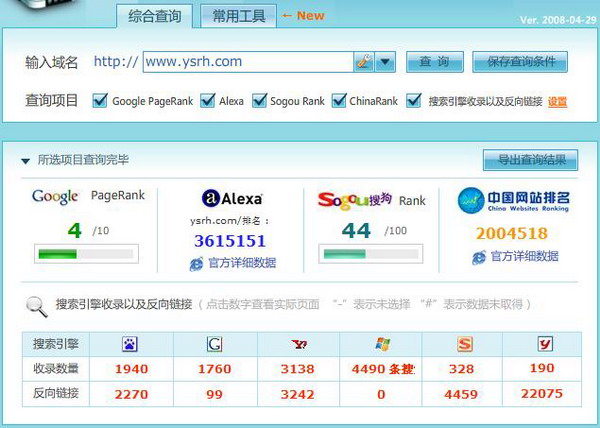Click the Windows Live search engine icon
Viewport: 600px width, 428px height.
tap(383, 344)
